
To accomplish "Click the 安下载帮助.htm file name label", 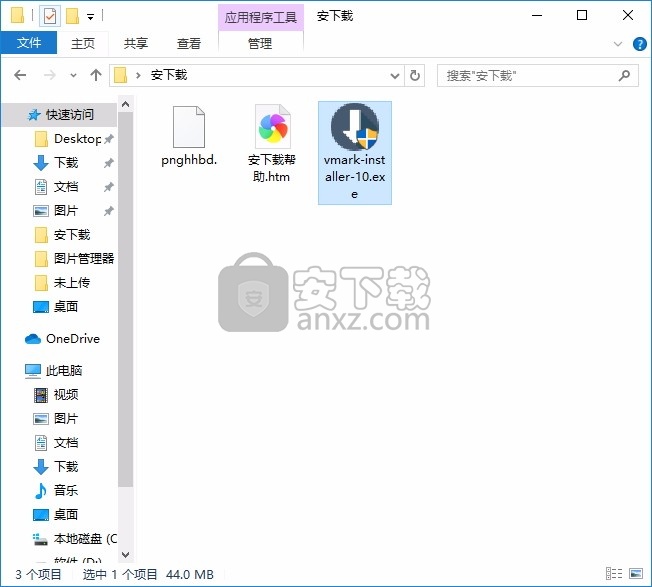I will point(272,168).
